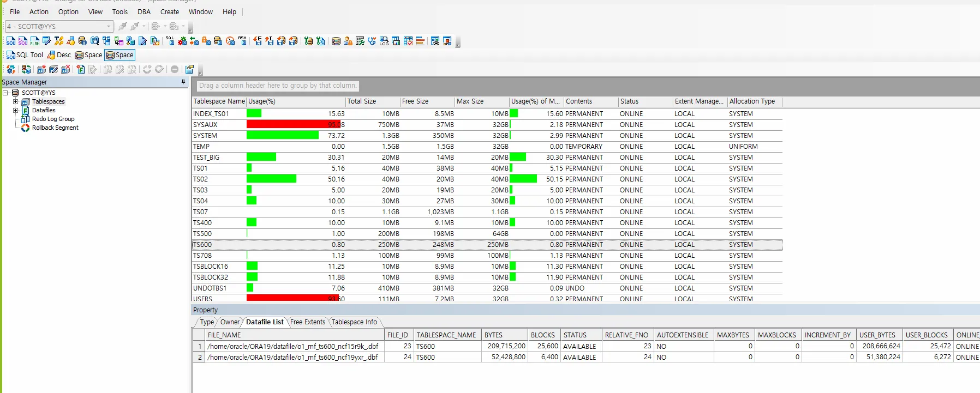Open the Action menu
Image resolution: width=980 pixels, height=393 pixels.
click(x=39, y=11)
